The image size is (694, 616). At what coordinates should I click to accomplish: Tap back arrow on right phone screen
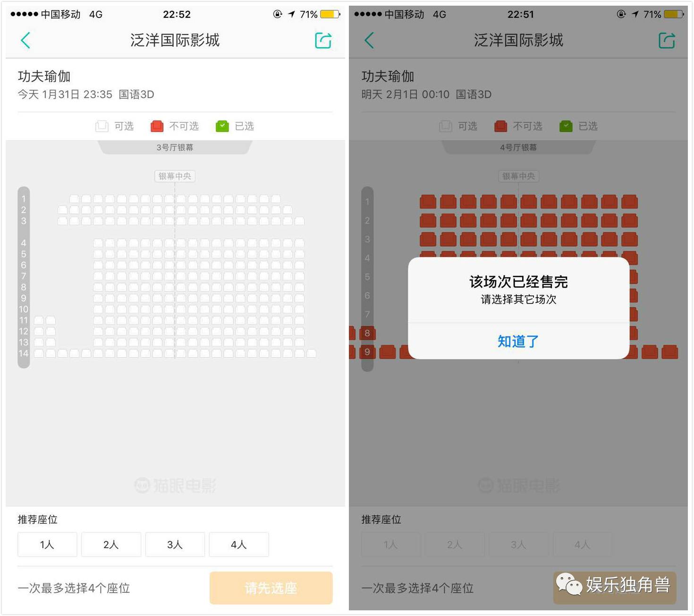click(369, 41)
